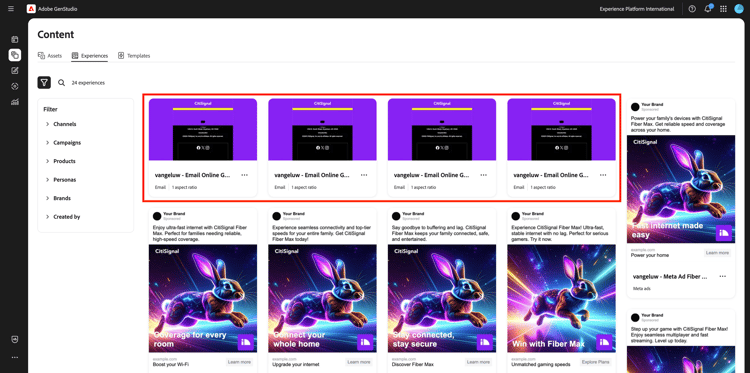The height and width of the screenshot is (373, 750).
Task: Expand the Campaigns filter
Action: click(63, 143)
